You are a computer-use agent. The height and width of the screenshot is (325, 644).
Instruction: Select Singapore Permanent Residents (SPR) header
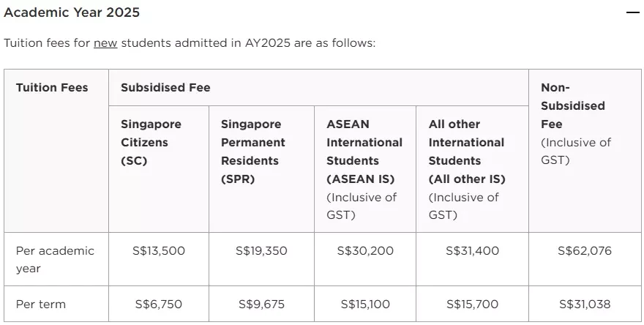coord(262,169)
